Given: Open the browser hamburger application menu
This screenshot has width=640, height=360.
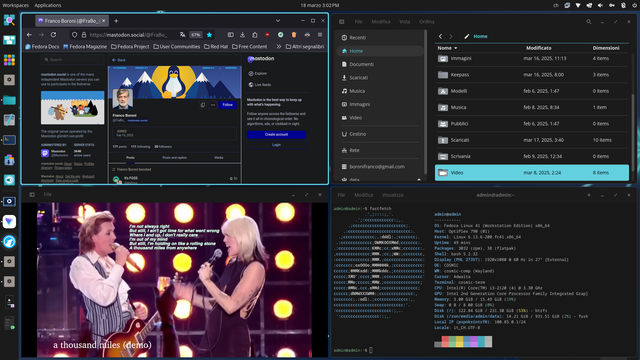Looking at the screenshot, I should pyautogui.click(x=320, y=35).
